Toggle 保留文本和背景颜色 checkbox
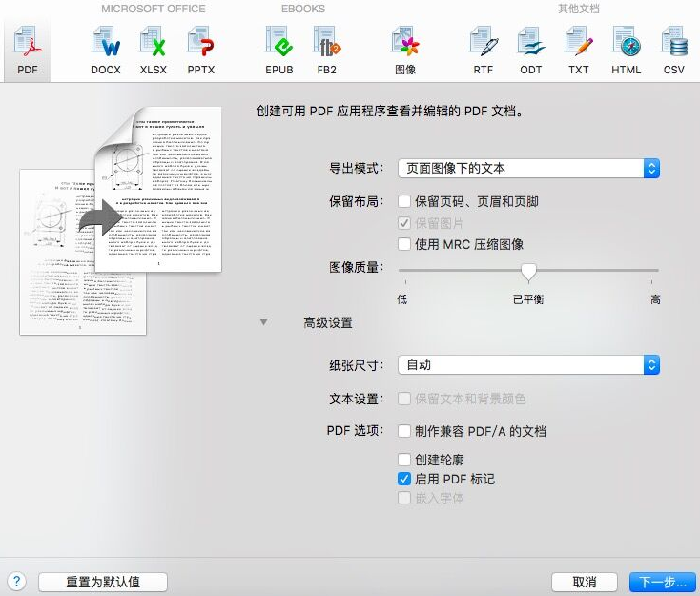This screenshot has height=596, width=700. pos(404,399)
